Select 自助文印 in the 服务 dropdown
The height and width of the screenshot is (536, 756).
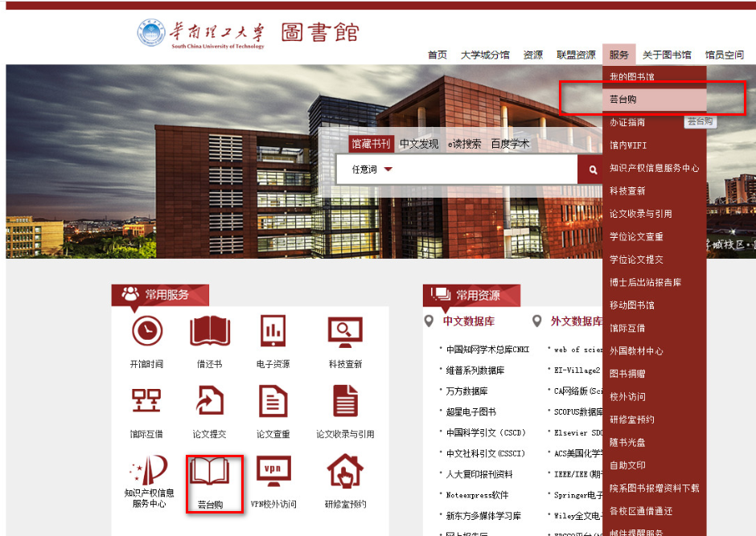655,465
